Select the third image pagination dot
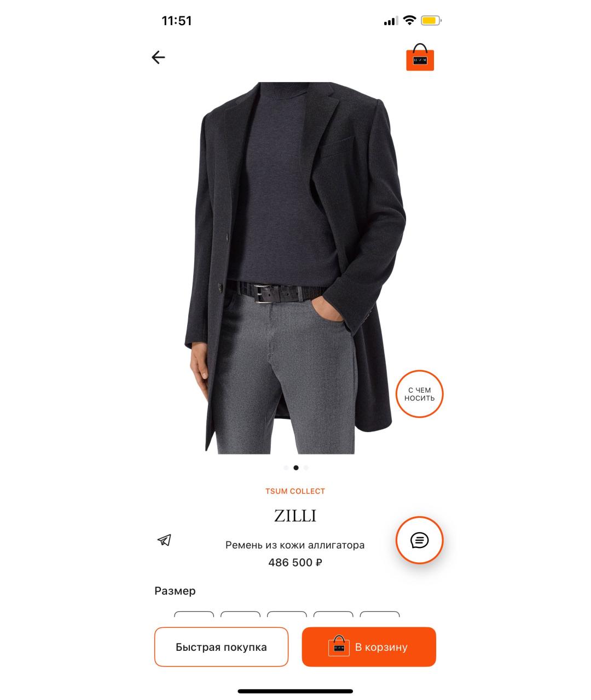 click(x=306, y=468)
